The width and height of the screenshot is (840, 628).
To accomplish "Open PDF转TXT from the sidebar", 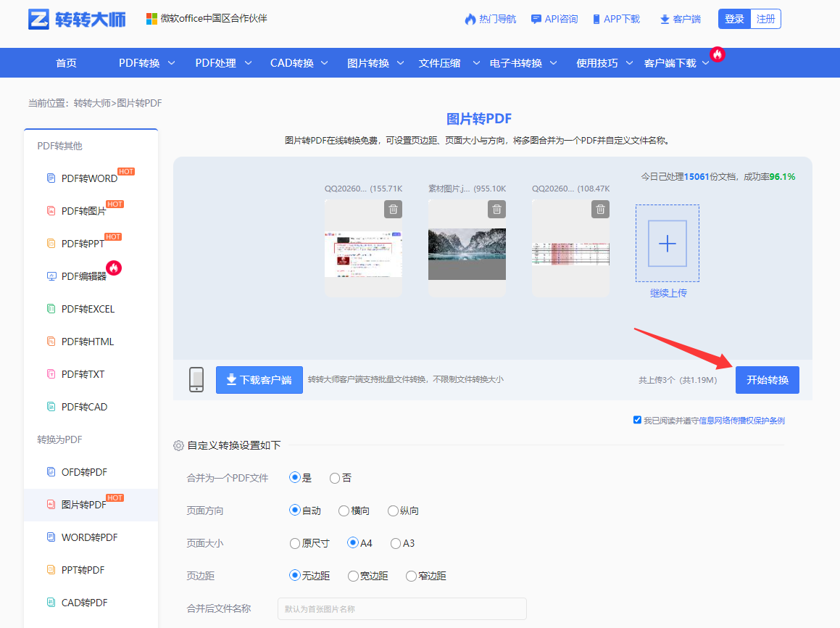I will pyautogui.click(x=83, y=374).
